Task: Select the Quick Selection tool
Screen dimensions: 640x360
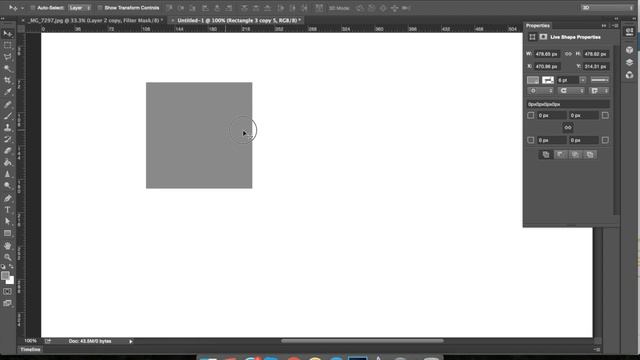Action: (8, 69)
